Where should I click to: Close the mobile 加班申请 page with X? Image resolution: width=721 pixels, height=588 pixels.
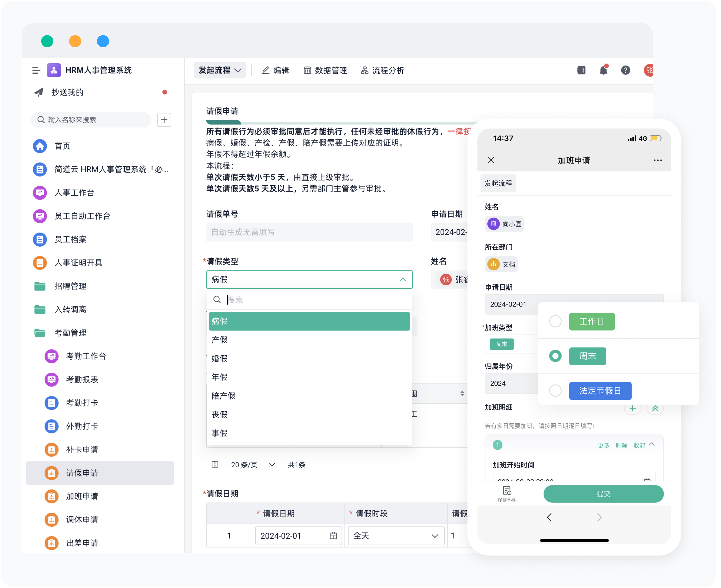491,160
